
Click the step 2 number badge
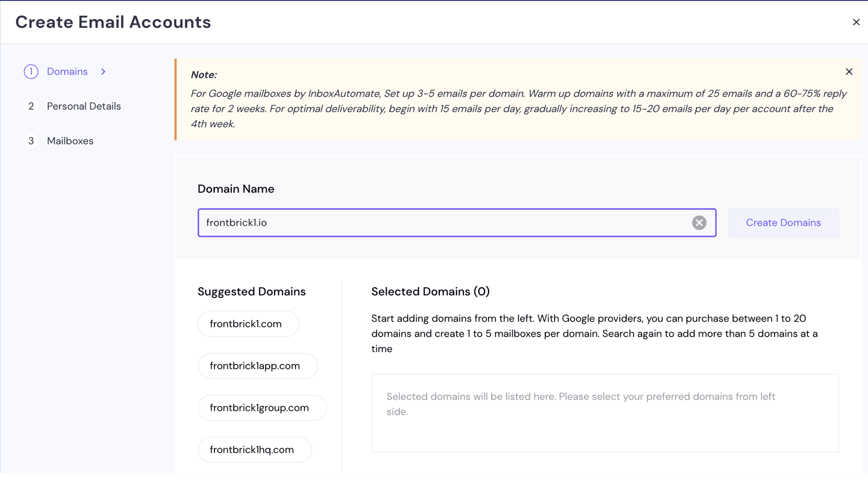point(31,106)
